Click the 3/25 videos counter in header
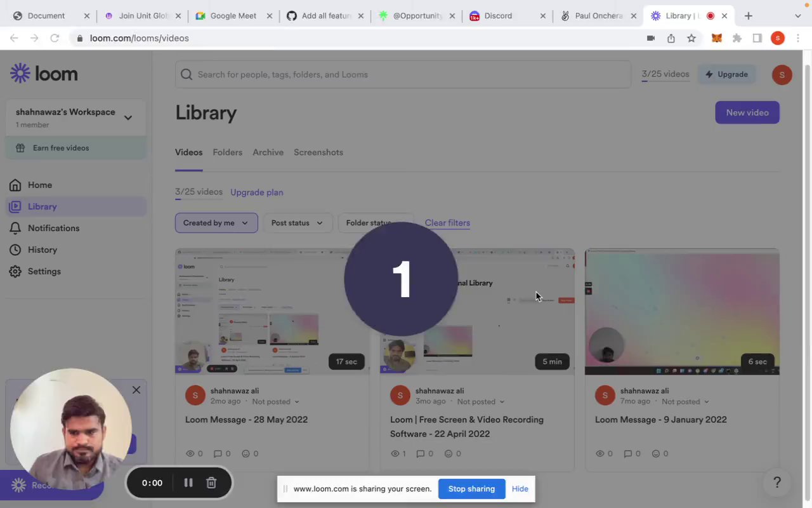The width and height of the screenshot is (812, 508). point(665,74)
